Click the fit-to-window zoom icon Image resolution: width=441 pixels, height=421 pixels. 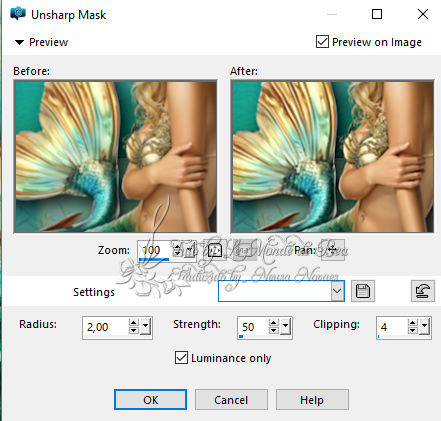click(x=215, y=250)
